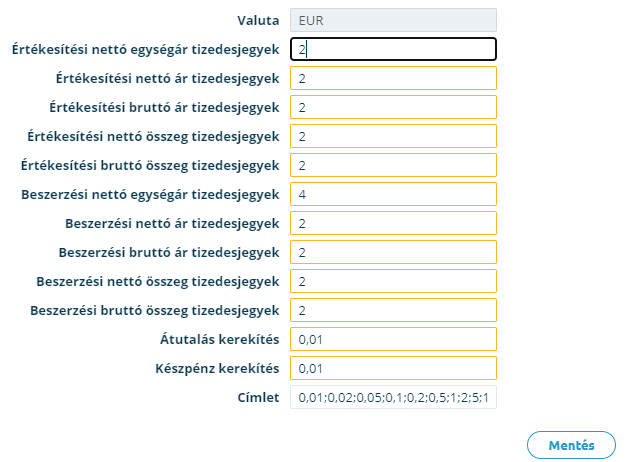This screenshot has width=626, height=462.
Task: Focus the Átutalás kerekítés input
Action: 393,339
